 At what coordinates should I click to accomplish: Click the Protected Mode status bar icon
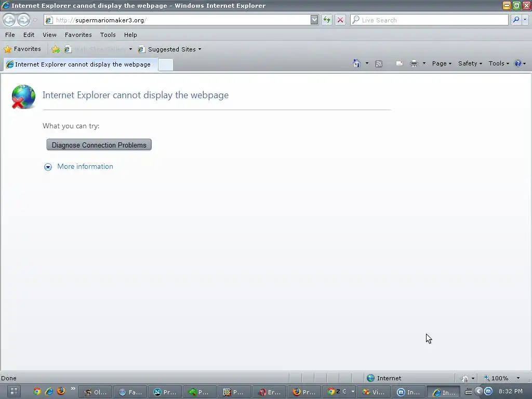tap(464, 378)
